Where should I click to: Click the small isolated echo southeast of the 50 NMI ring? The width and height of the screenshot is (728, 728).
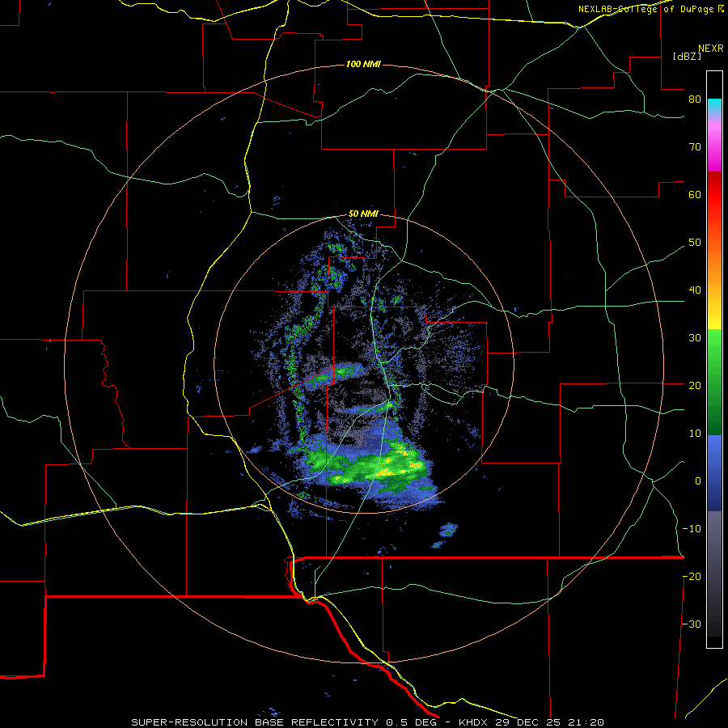pyautogui.click(x=448, y=530)
